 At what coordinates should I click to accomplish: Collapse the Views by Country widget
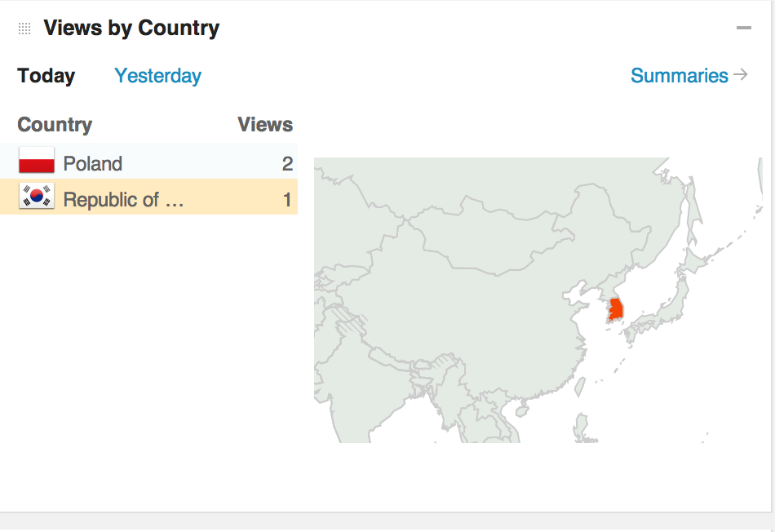[743, 29]
